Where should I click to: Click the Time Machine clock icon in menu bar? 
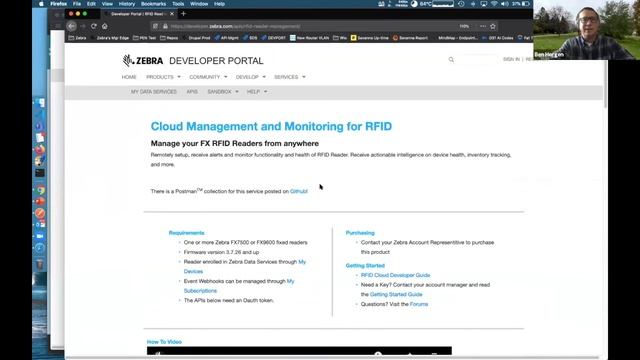[461, 4]
